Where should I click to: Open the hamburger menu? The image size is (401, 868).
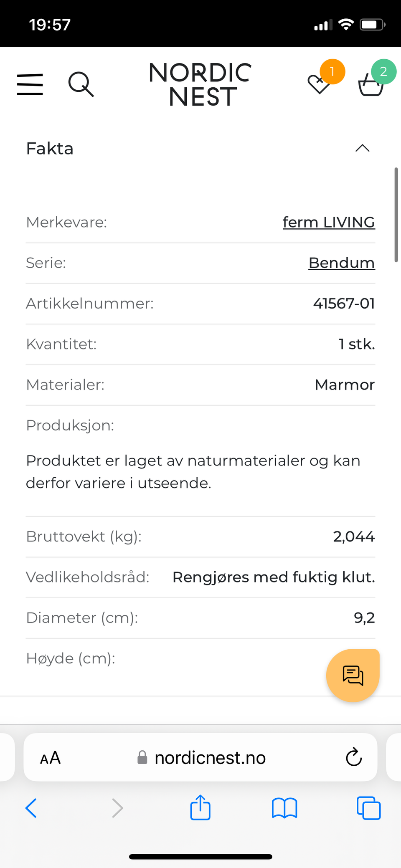point(30,84)
